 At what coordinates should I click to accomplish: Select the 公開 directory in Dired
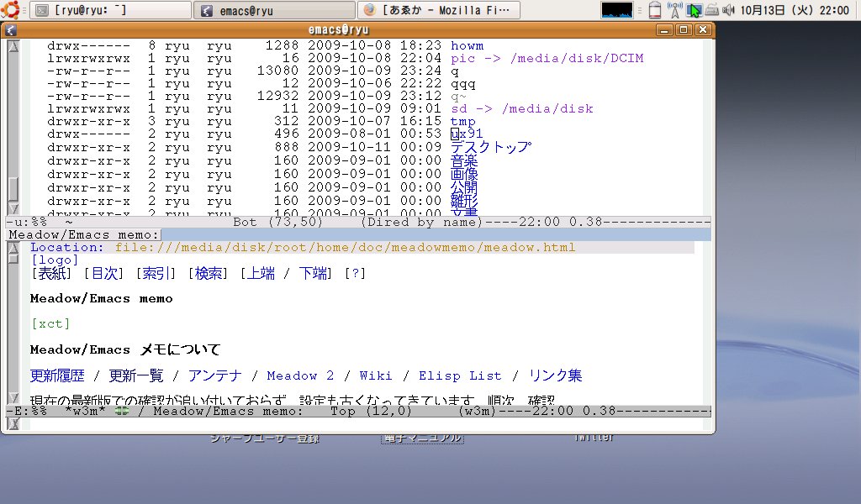(x=464, y=187)
